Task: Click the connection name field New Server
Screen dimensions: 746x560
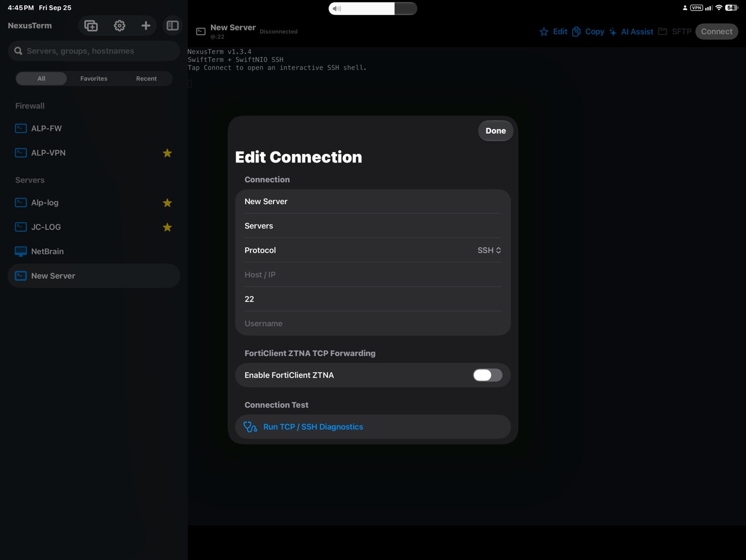Action: [373, 201]
